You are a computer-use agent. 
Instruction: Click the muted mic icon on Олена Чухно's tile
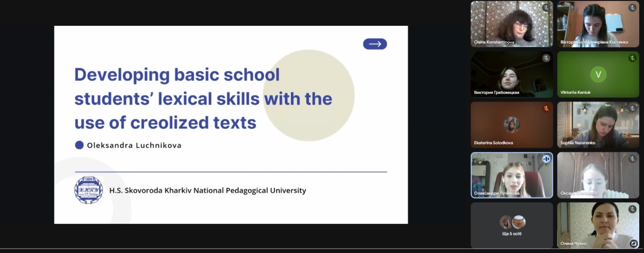(x=632, y=209)
